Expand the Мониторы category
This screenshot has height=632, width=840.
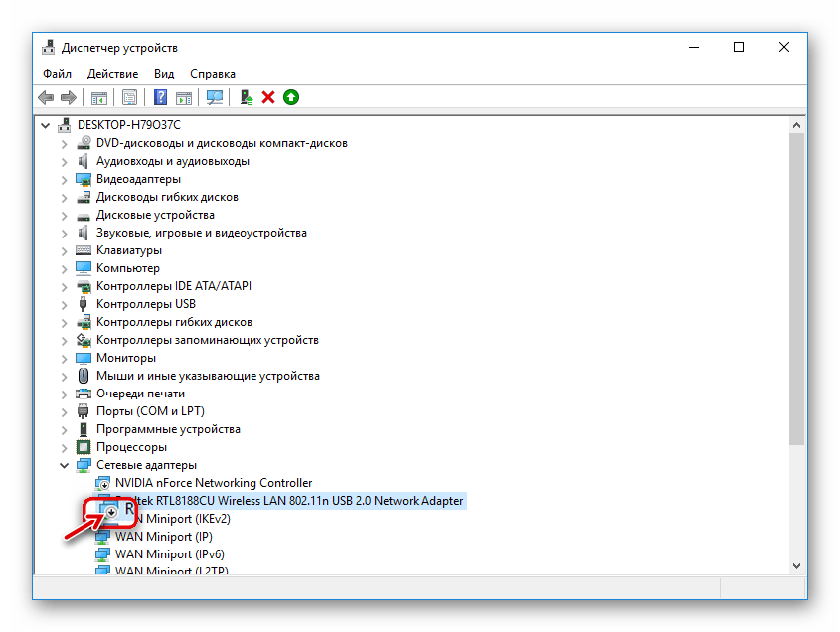pos(65,359)
